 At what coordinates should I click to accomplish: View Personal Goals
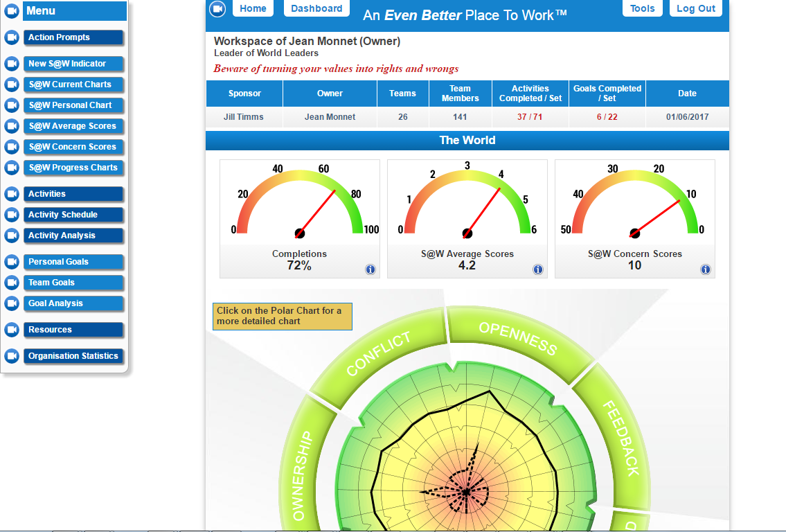(73, 262)
